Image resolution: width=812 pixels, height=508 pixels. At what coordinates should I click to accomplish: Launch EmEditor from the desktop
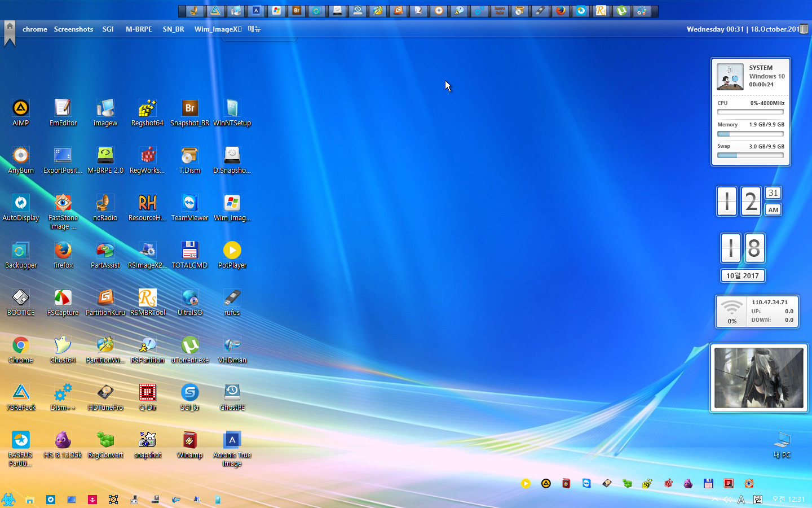coord(63,112)
